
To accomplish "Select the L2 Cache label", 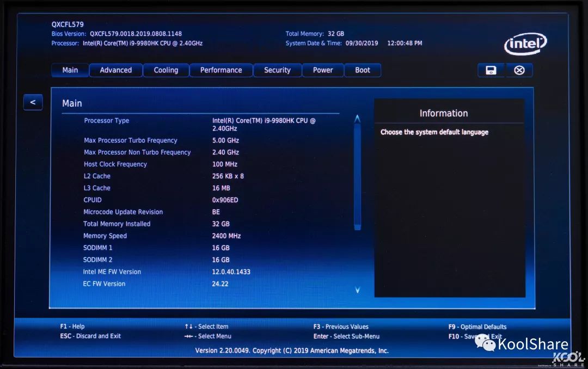I will click(x=97, y=176).
